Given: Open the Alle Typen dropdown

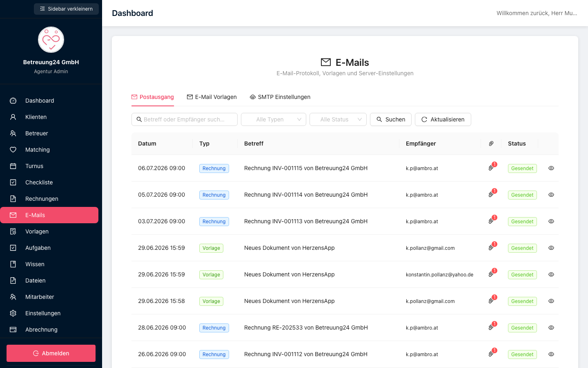Looking at the screenshot, I should (x=274, y=119).
